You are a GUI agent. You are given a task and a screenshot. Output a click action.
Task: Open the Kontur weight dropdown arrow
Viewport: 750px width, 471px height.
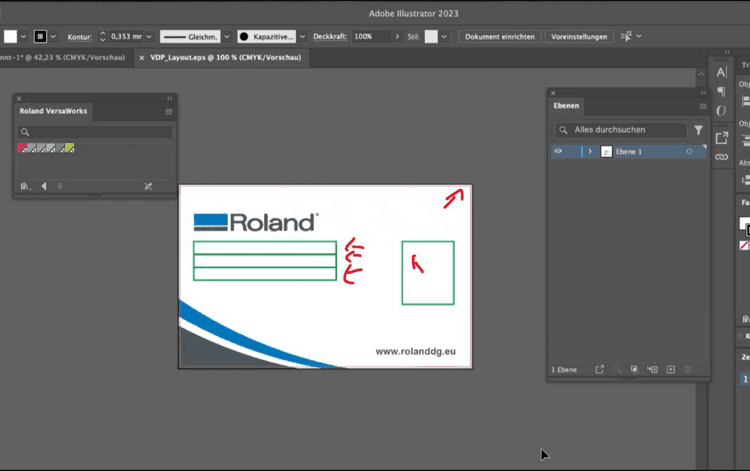[x=149, y=36]
